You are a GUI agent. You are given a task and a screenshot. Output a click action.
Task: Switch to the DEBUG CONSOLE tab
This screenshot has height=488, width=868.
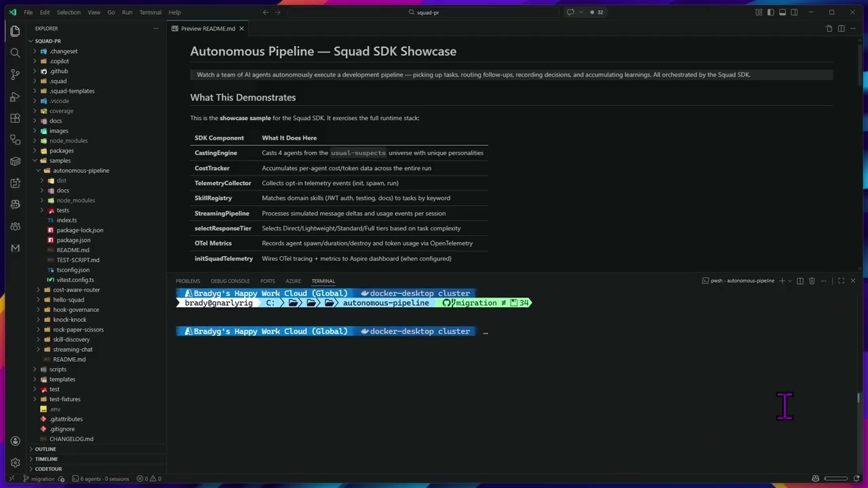(x=230, y=281)
